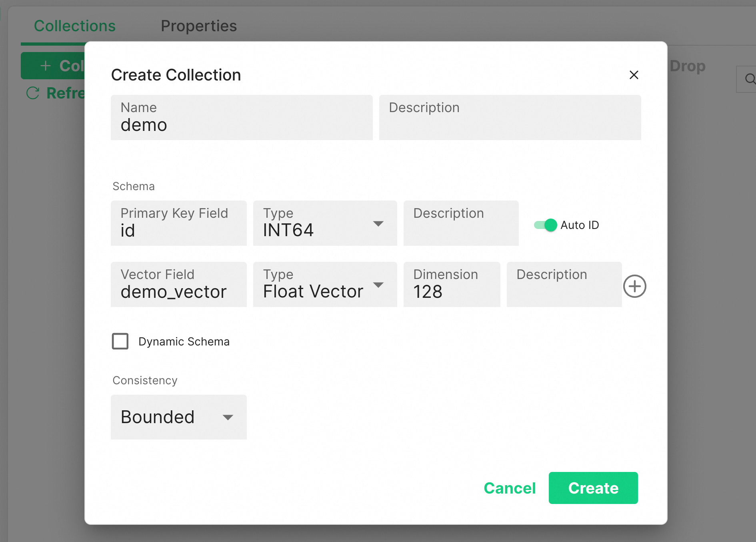Click the Create button
The width and height of the screenshot is (756, 542).
(593, 488)
